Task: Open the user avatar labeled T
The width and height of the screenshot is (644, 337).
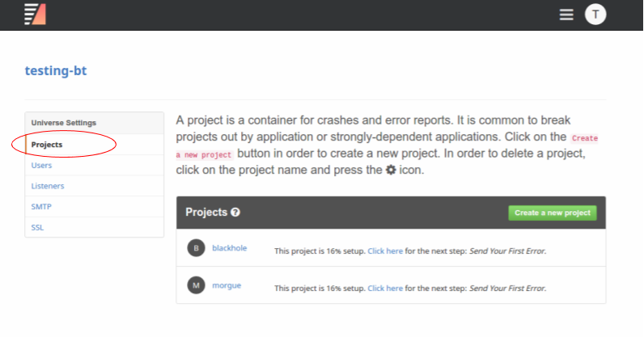Action: pyautogui.click(x=595, y=15)
